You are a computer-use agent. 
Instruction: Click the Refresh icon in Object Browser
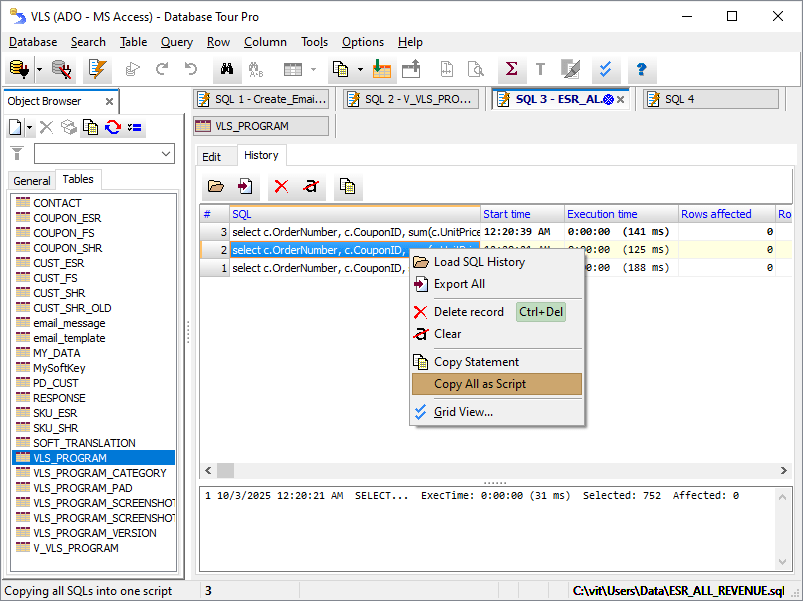(113, 127)
